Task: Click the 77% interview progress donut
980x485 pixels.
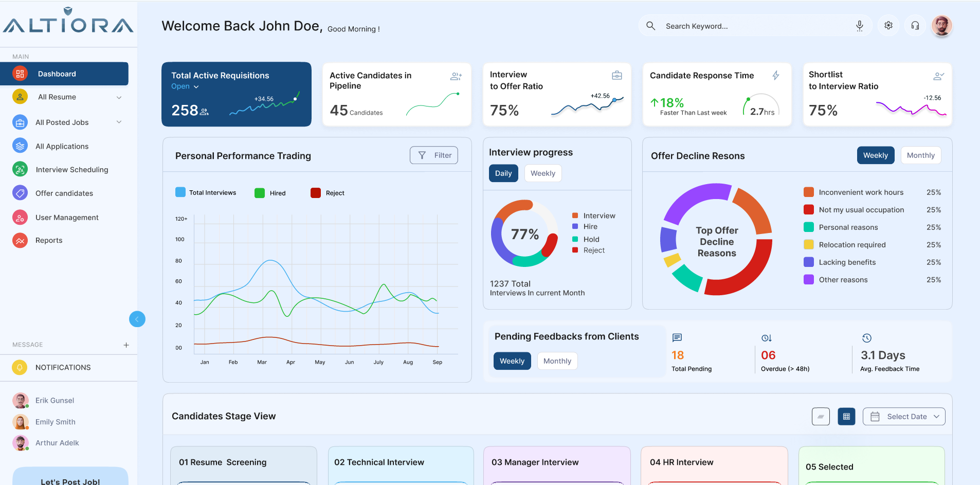Action: tap(524, 233)
